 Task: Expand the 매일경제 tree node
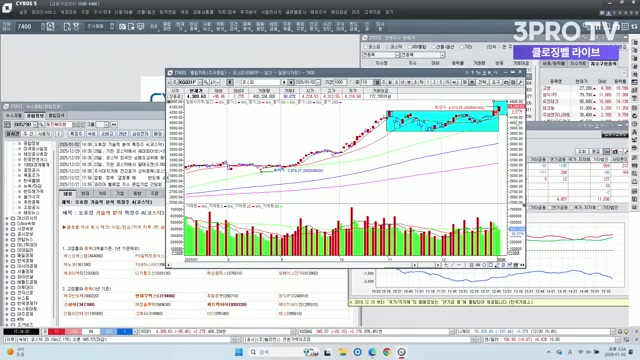(x=7, y=256)
